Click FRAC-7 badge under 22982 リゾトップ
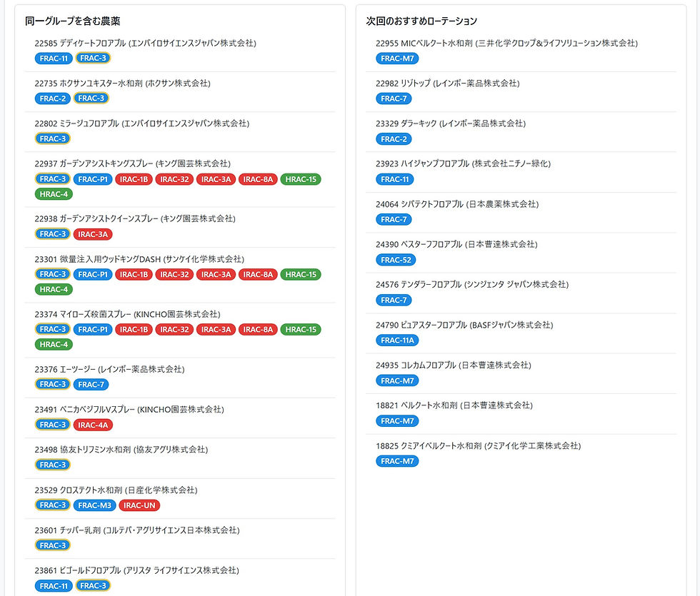The width and height of the screenshot is (700, 596). (x=394, y=99)
